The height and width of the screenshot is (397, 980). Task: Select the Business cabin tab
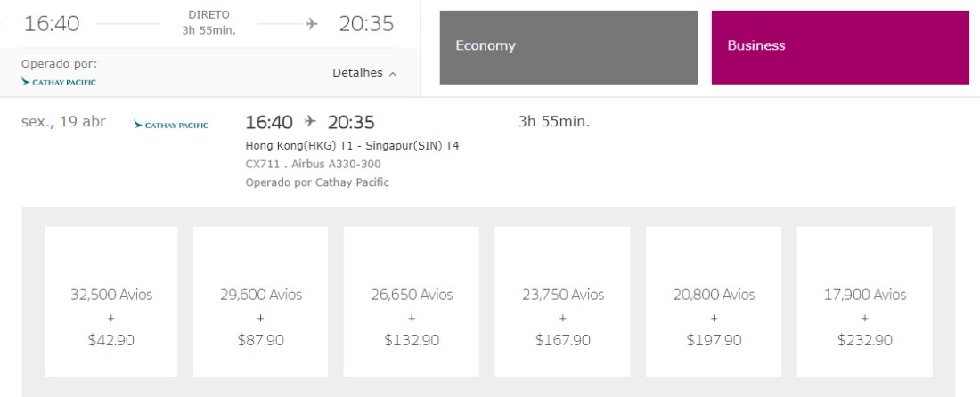point(840,47)
